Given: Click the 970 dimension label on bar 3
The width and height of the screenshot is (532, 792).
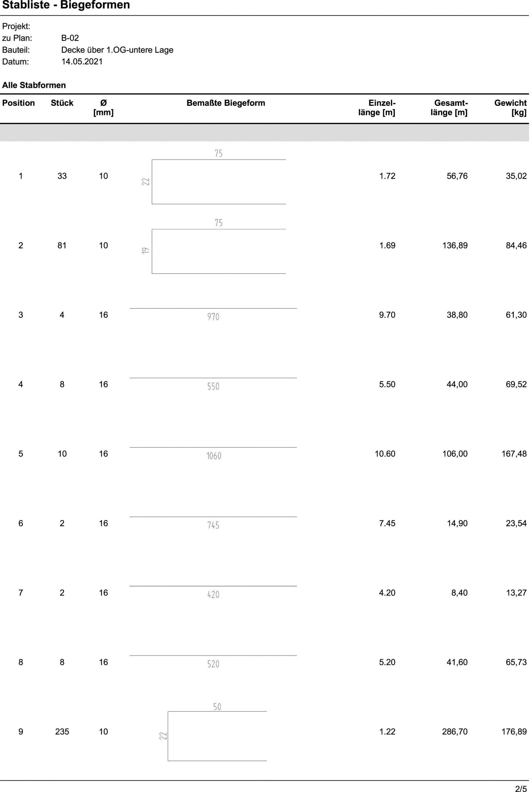Looking at the screenshot, I should pos(213,317).
